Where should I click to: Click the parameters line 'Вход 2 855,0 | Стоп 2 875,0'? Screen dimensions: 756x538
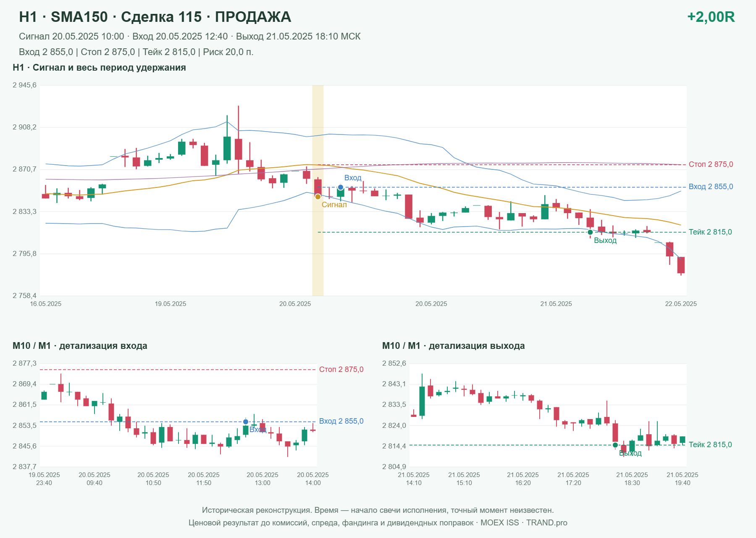coord(77,52)
